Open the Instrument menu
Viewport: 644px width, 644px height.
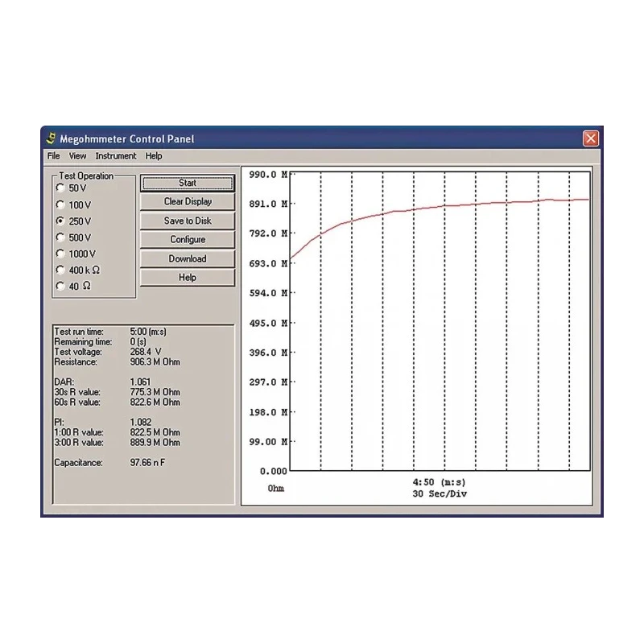(116, 156)
